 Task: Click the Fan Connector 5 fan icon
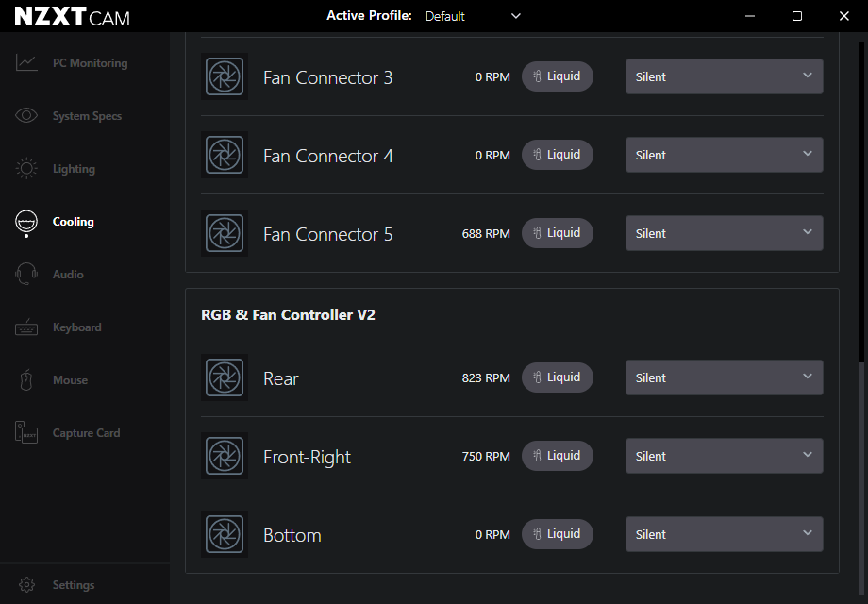coord(225,233)
